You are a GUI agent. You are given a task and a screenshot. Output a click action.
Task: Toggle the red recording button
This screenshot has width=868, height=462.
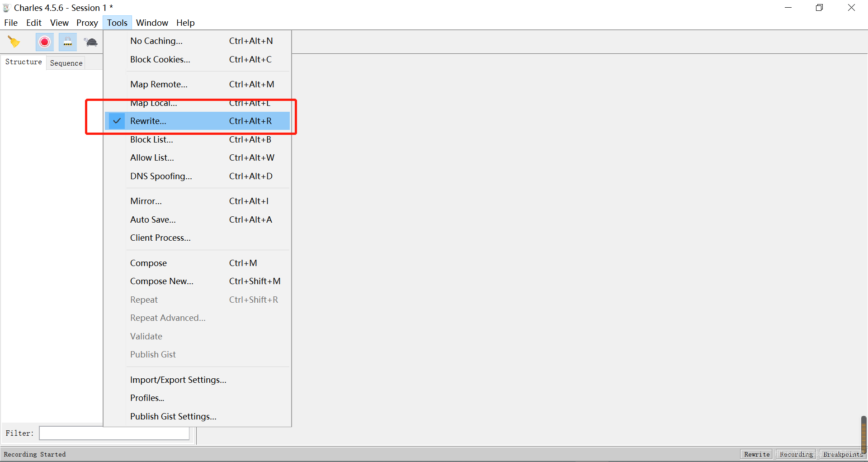coord(44,42)
